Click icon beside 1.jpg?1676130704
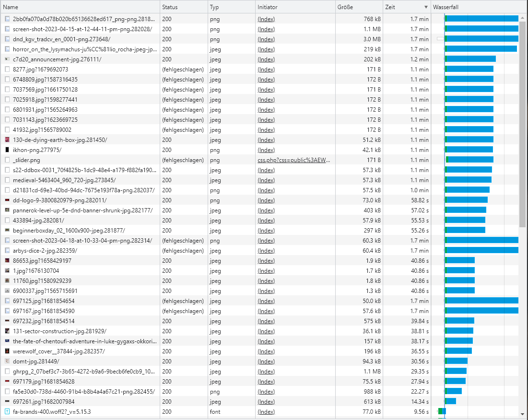Image resolution: width=528 pixels, height=420 pixels. pos(7,270)
